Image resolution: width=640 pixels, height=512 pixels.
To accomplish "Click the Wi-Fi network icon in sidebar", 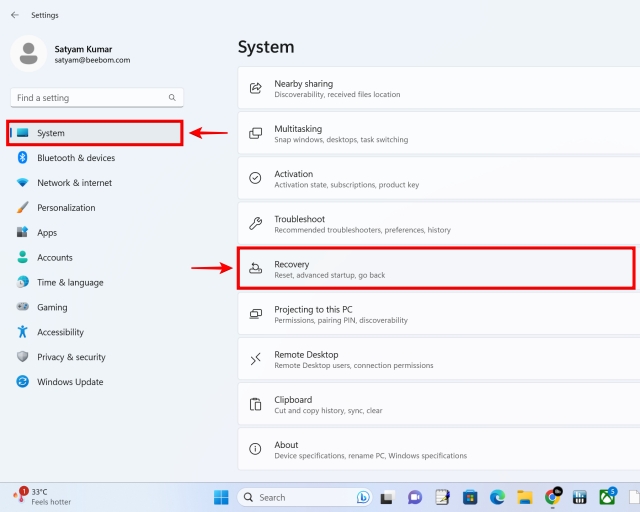I will (22, 183).
